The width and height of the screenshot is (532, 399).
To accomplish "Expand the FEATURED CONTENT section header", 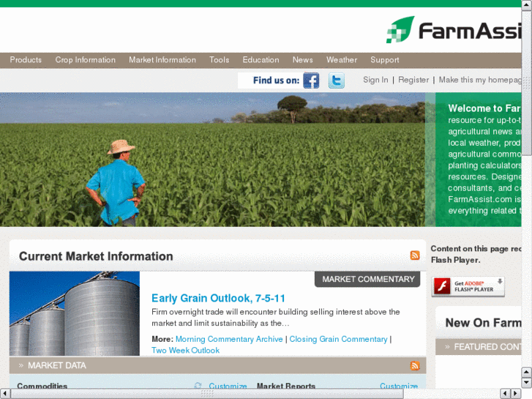I will click(479, 347).
